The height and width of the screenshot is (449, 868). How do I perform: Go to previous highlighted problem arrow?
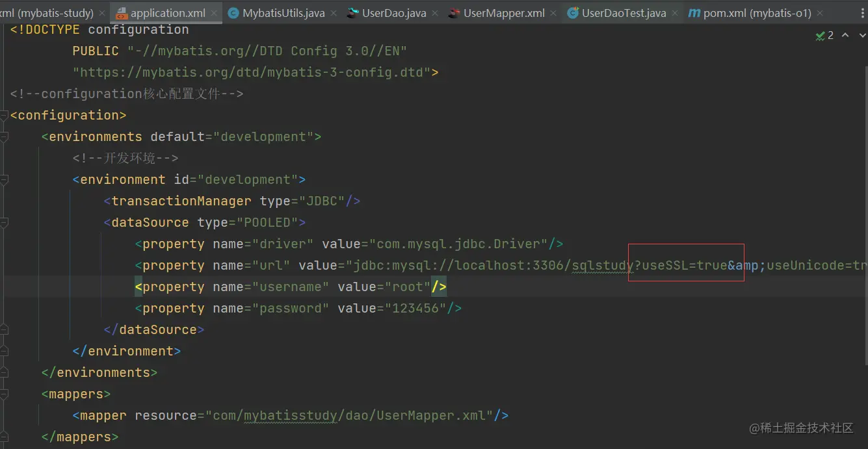(845, 35)
